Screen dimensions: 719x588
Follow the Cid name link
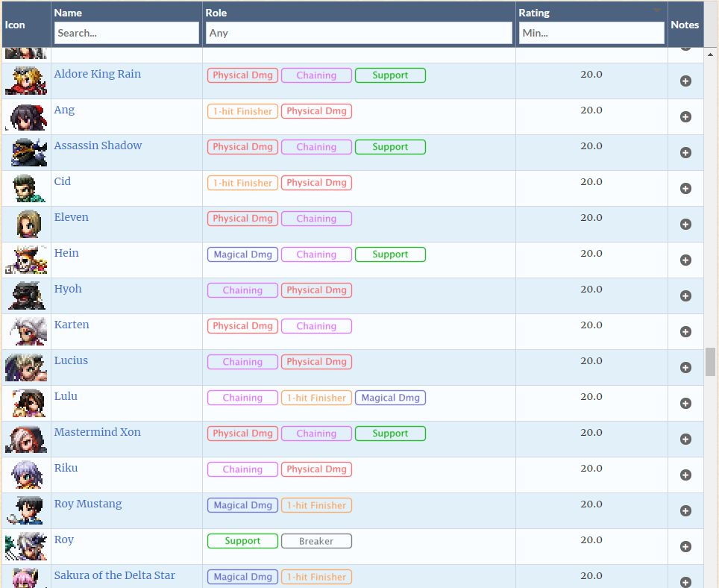[63, 181]
